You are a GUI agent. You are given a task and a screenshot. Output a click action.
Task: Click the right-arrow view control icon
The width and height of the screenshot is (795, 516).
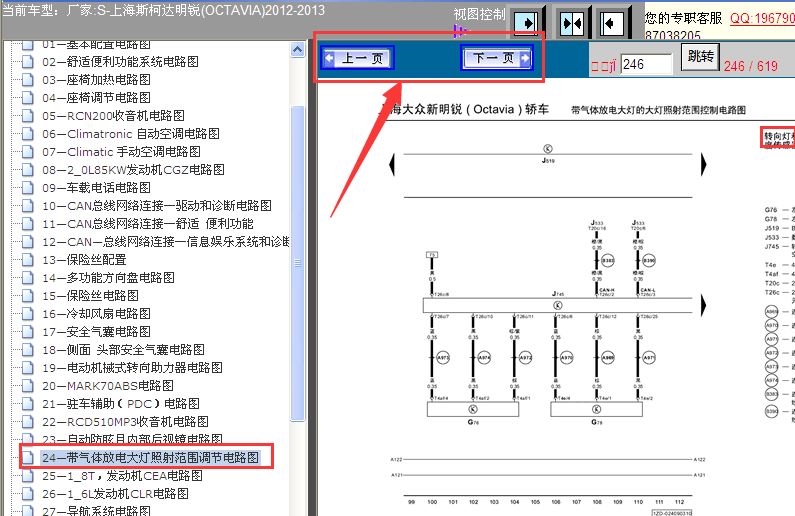point(526,23)
